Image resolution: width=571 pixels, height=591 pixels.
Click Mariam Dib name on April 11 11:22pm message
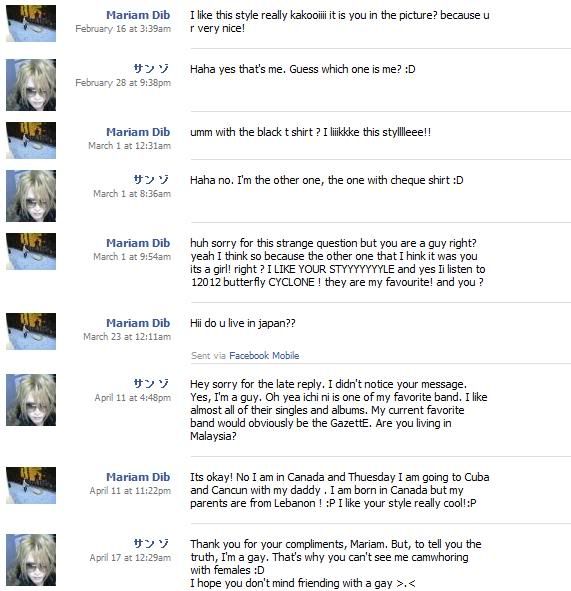tap(138, 477)
